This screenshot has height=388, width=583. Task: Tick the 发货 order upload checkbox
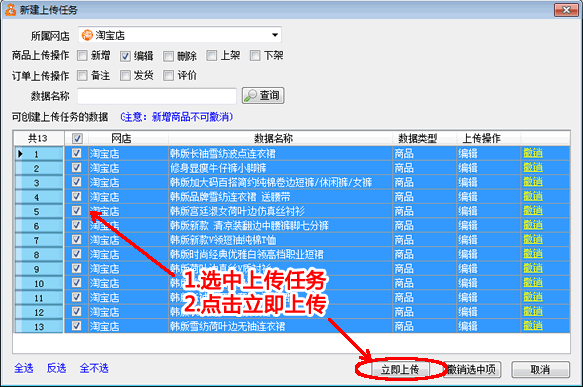tap(125, 76)
